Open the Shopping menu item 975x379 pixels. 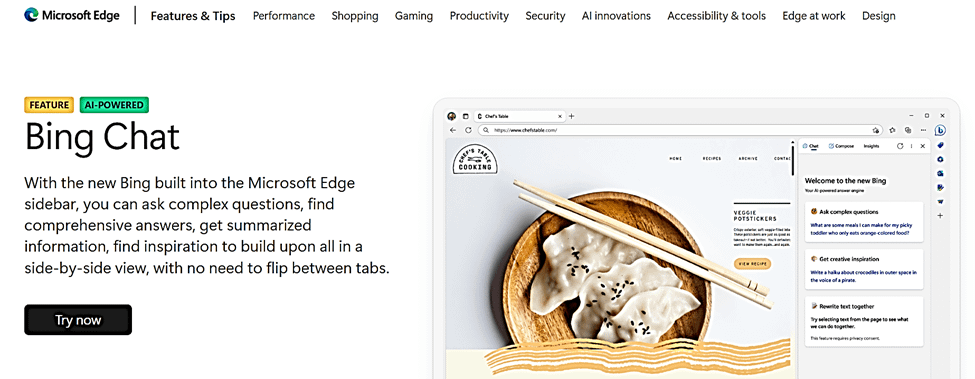pyautogui.click(x=354, y=16)
